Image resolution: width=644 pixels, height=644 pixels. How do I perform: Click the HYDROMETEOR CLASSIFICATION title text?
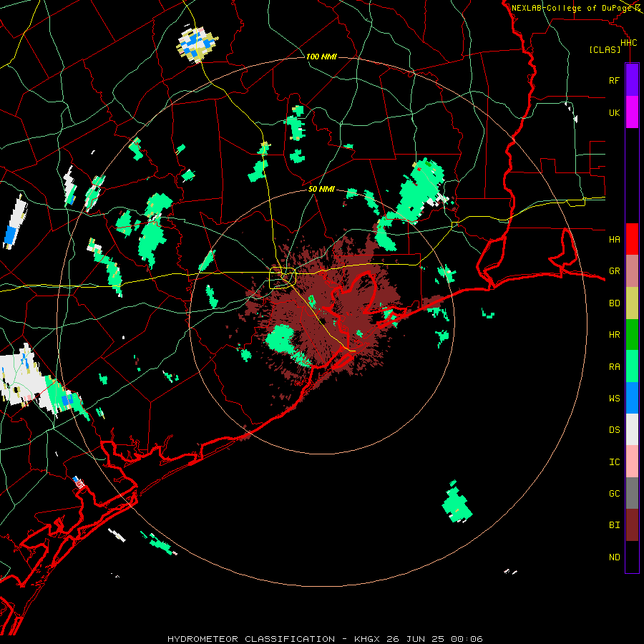tap(251, 639)
